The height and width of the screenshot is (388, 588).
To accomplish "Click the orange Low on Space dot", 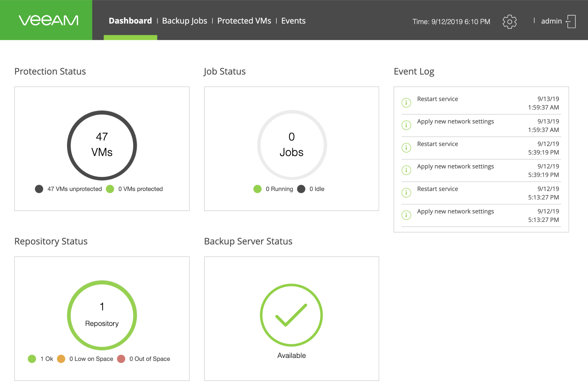I will pos(61,359).
